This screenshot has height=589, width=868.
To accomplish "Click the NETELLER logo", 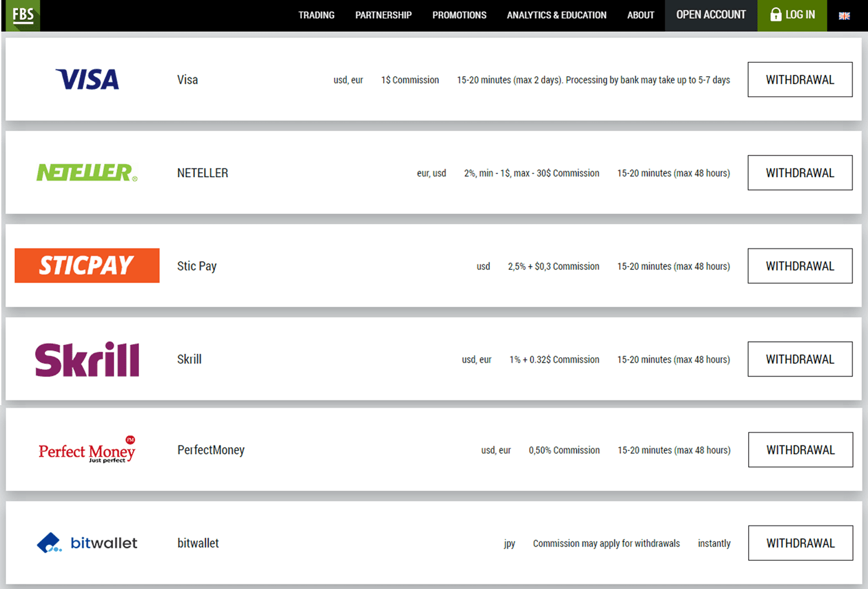I will point(87,173).
